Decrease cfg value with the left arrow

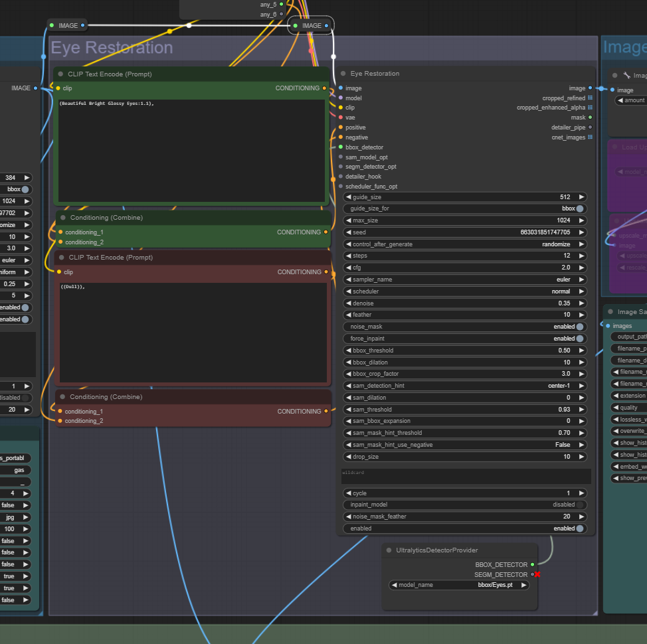[x=347, y=268]
